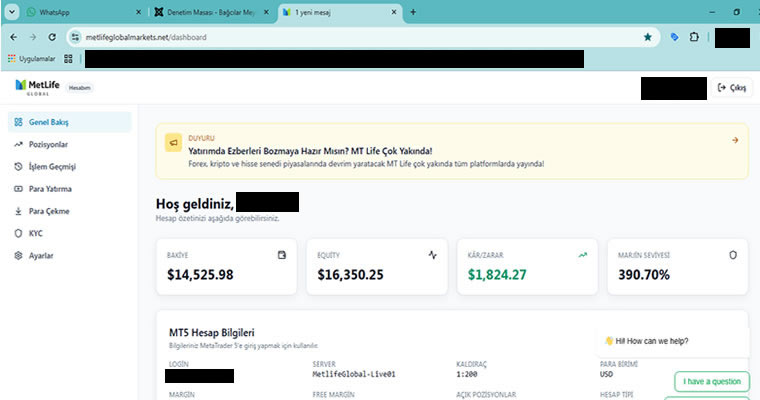Close the WhatsApp tab
The width and height of the screenshot is (760, 400).
(138, 12)
